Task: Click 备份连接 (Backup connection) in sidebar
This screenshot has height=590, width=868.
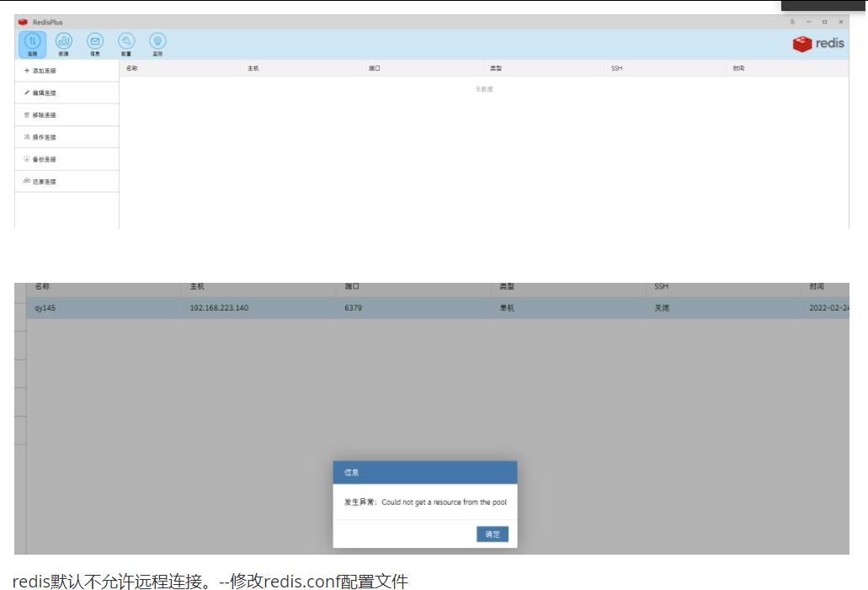Action: 67,159
